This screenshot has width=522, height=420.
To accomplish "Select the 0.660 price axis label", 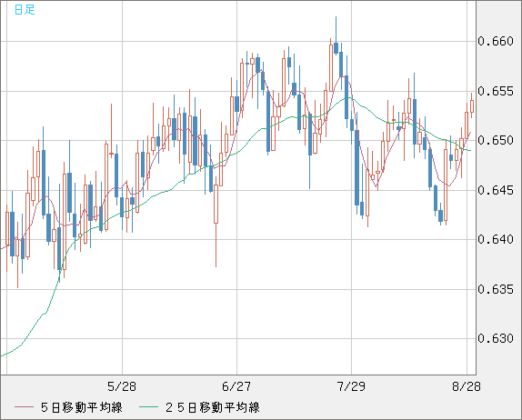I will 496,41.
